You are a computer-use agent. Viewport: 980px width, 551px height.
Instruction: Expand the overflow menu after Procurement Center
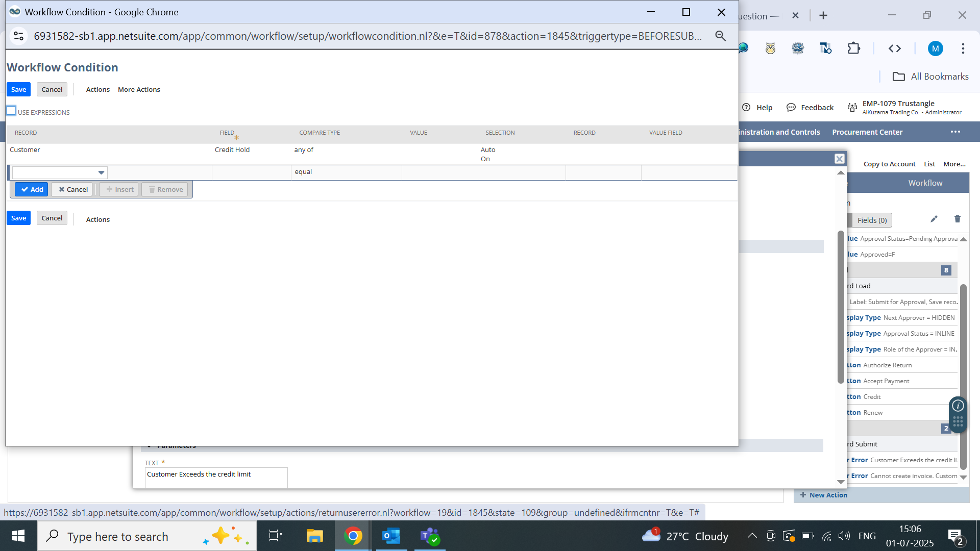click(x=954, y=132)
